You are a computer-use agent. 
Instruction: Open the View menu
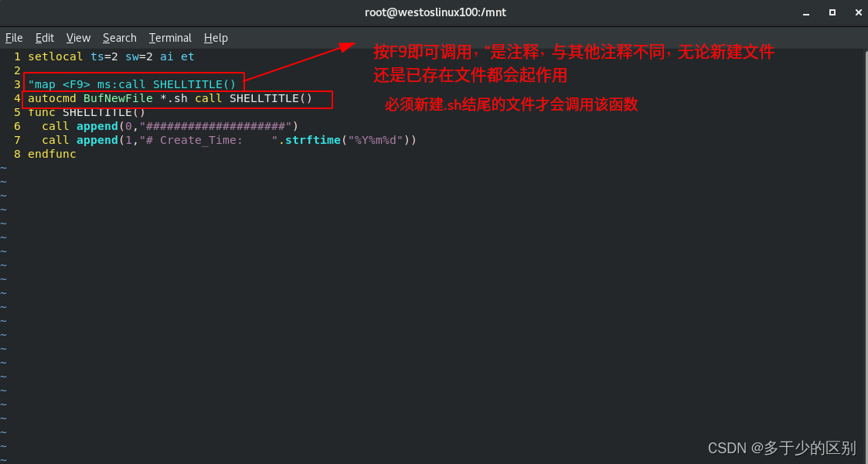(x=78, y=38)
